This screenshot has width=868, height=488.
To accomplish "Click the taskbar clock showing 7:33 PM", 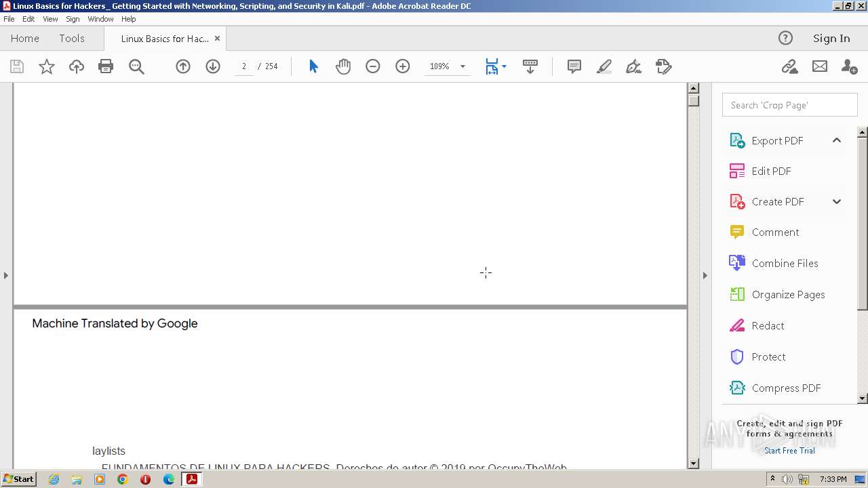I will [x=833, y=479].
